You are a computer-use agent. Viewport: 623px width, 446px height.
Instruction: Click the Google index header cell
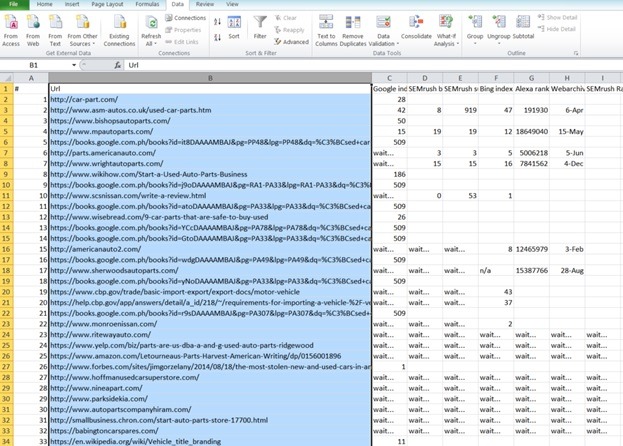[x=389, y=89]
